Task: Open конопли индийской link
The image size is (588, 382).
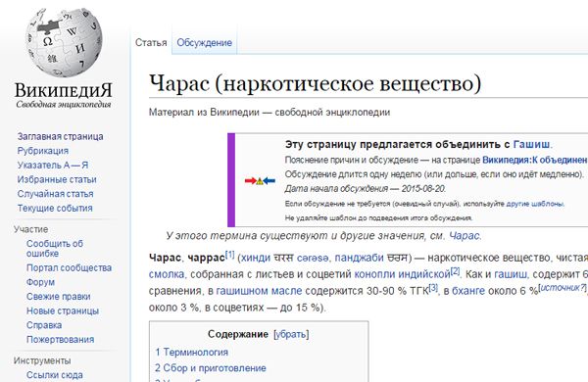Action: tap(402, 274)
